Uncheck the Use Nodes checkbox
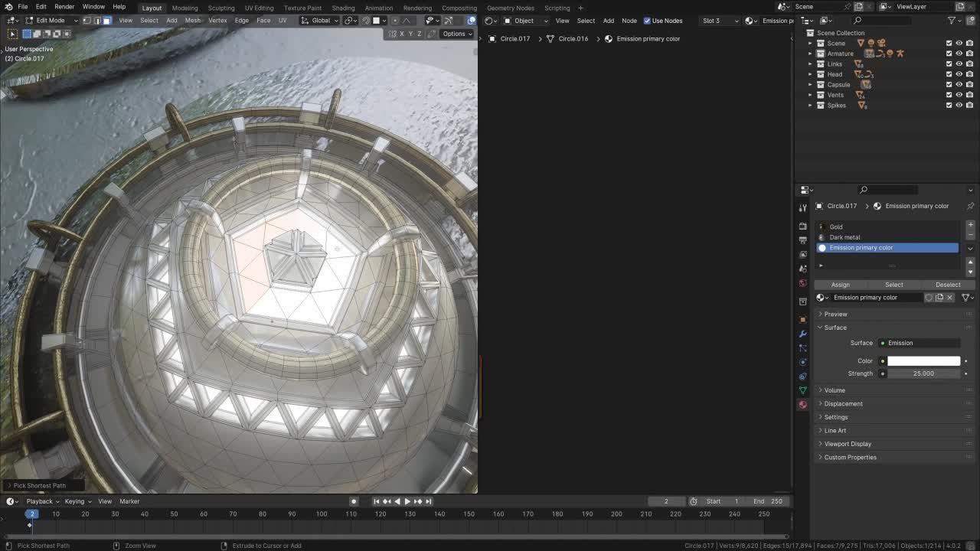Image resolution: width=980 pixels, height=551 pixels. [647, 21]
